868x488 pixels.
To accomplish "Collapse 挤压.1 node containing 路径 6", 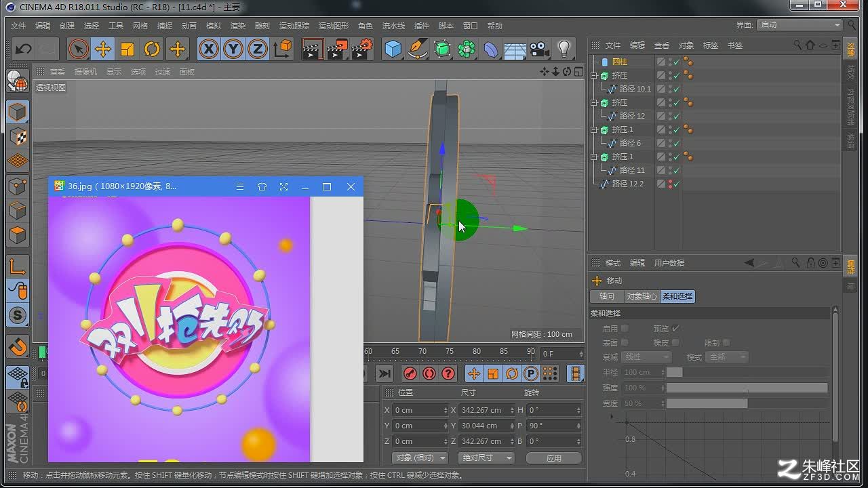I will [594, 129].
